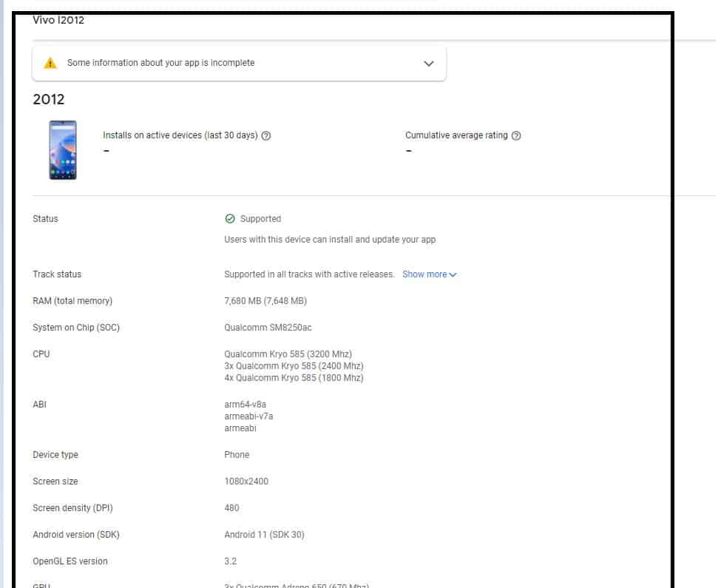The image size is (721, 588).
Task: Click the 'Vivo I2012' heading
Action: 59,20
